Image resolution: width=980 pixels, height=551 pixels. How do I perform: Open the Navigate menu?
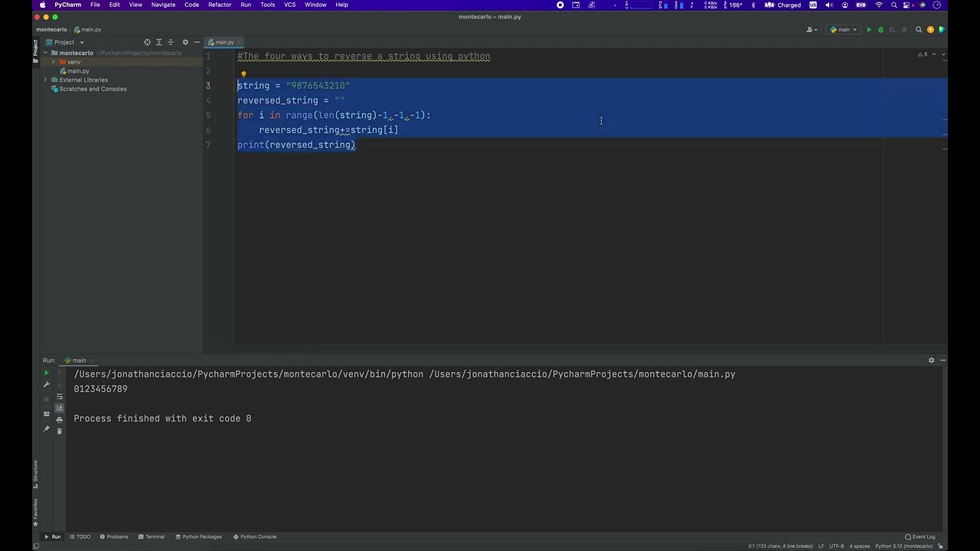click(163, 5)
